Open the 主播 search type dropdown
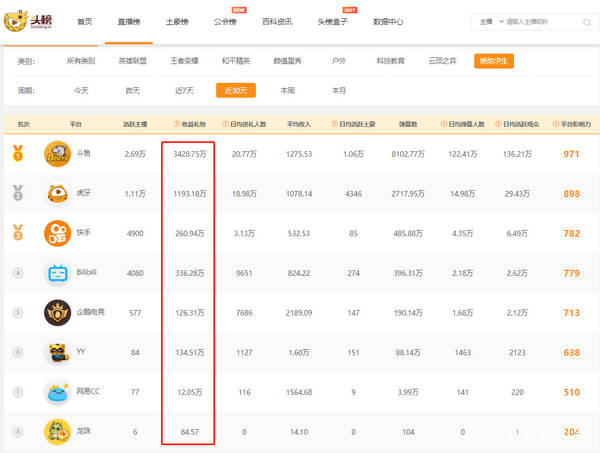 click(x=492, y=22)
